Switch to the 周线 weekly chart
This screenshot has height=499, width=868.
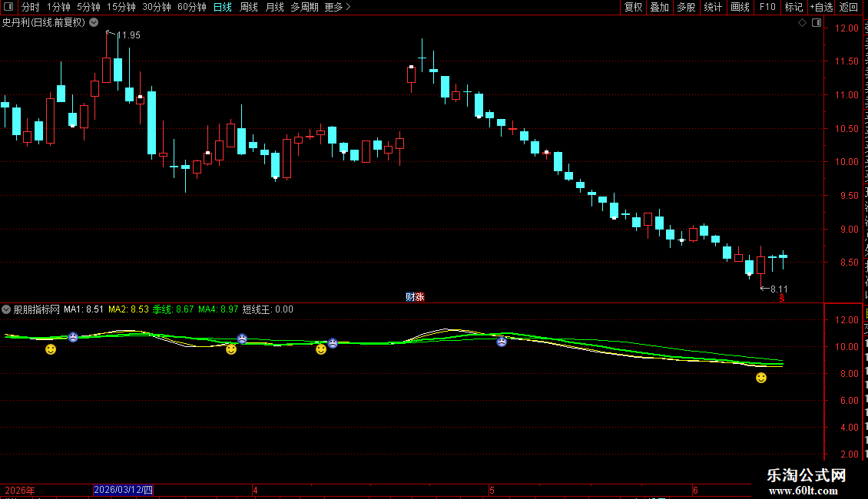pos(249,7)
